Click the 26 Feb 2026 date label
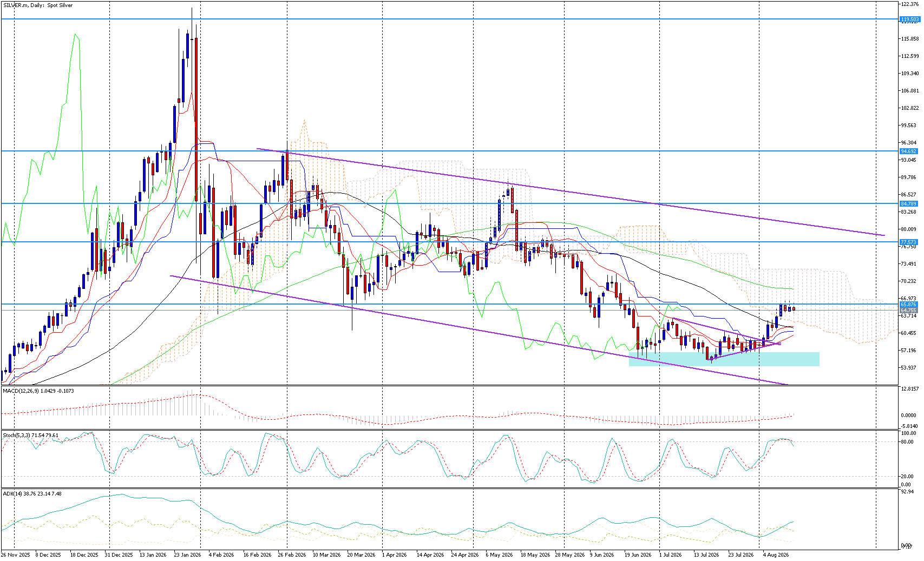This screenshot has height=561, width=924. (292, 555)
